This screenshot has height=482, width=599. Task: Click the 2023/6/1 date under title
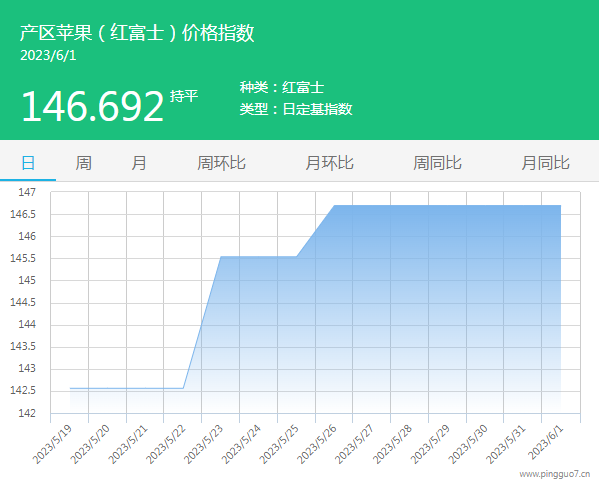48,56
